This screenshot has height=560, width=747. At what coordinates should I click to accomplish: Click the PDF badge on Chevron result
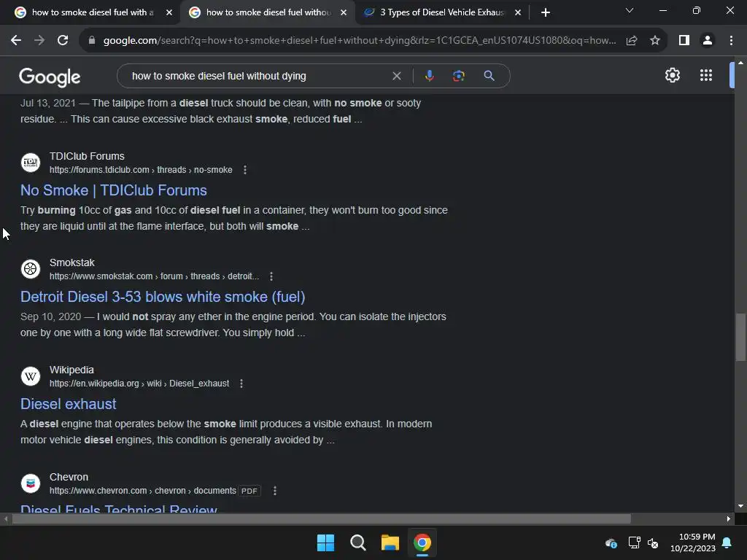(x=249, y=491)
